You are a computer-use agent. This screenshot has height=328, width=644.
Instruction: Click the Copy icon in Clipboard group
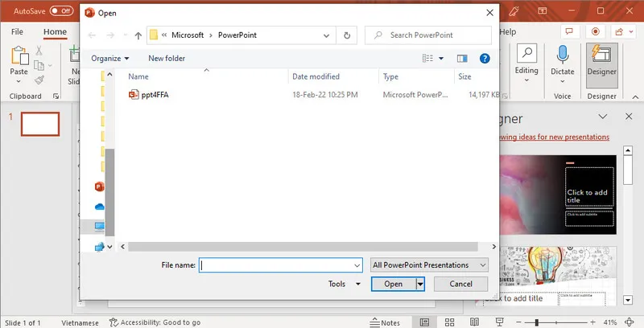pos(39,65)
